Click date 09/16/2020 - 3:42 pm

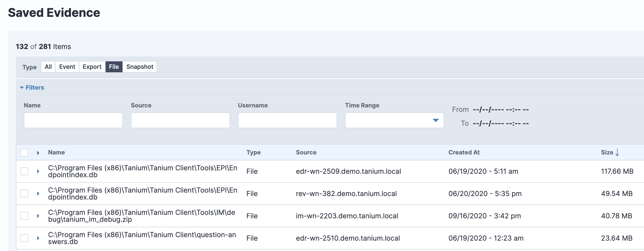(485, 216)
